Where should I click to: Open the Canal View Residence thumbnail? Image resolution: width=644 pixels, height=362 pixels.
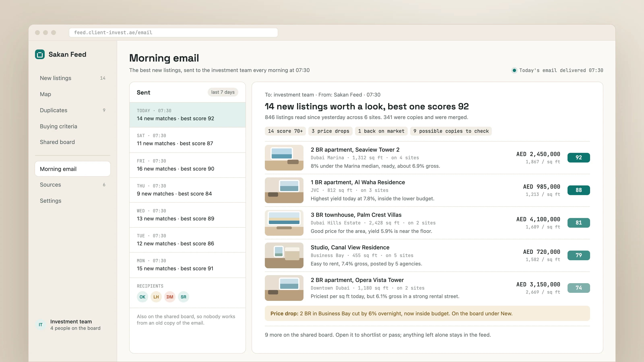284,255
